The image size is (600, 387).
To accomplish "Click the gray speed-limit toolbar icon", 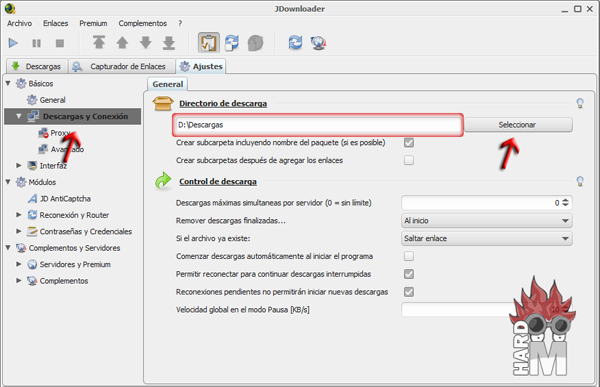I will click(255, 43).
